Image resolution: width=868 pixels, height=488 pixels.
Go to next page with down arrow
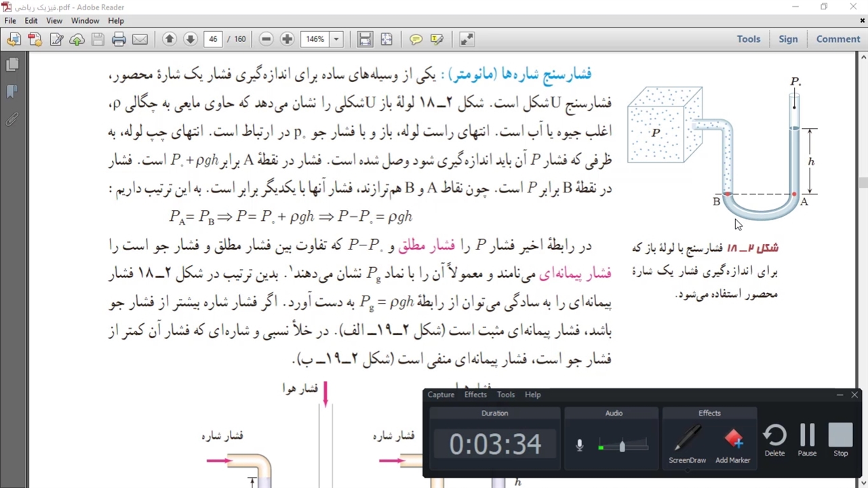[x=191, y=39]
